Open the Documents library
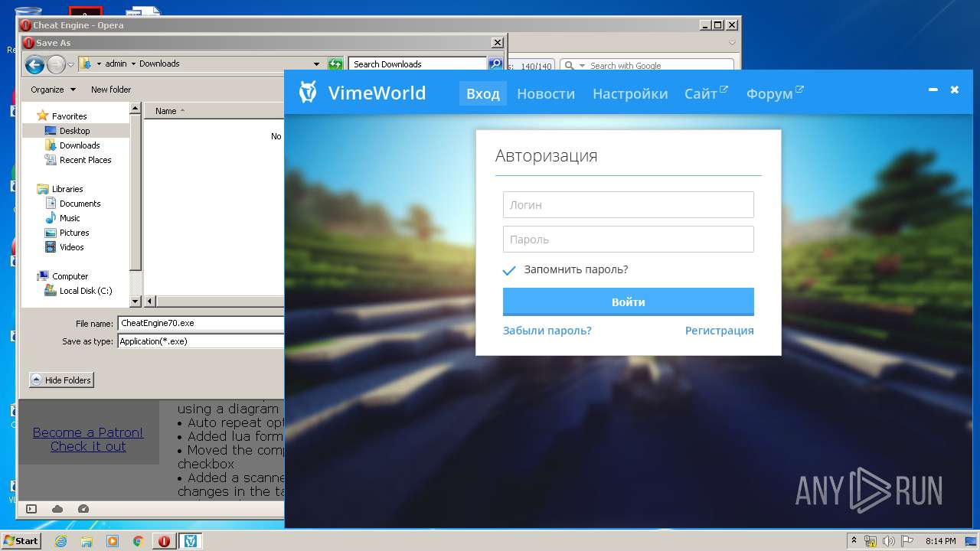 [73, 204]
